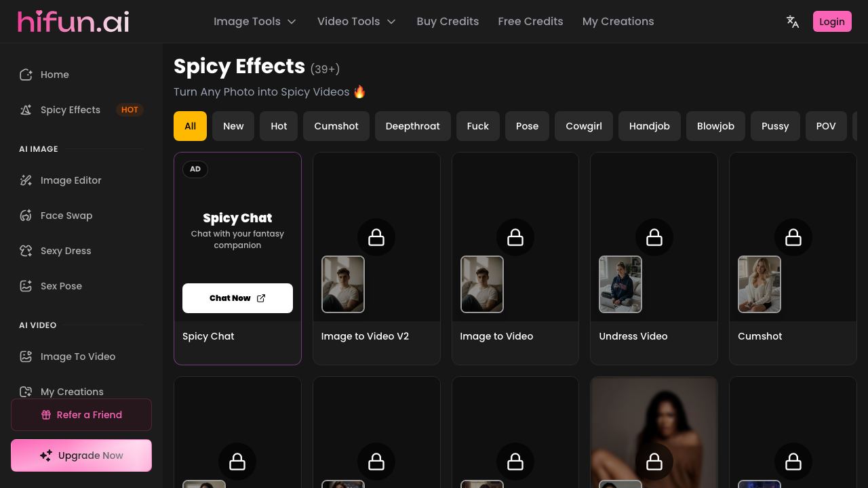Select the Pose filter tab
Viewport: 868px width, 488px height.
tap(527, 126)
